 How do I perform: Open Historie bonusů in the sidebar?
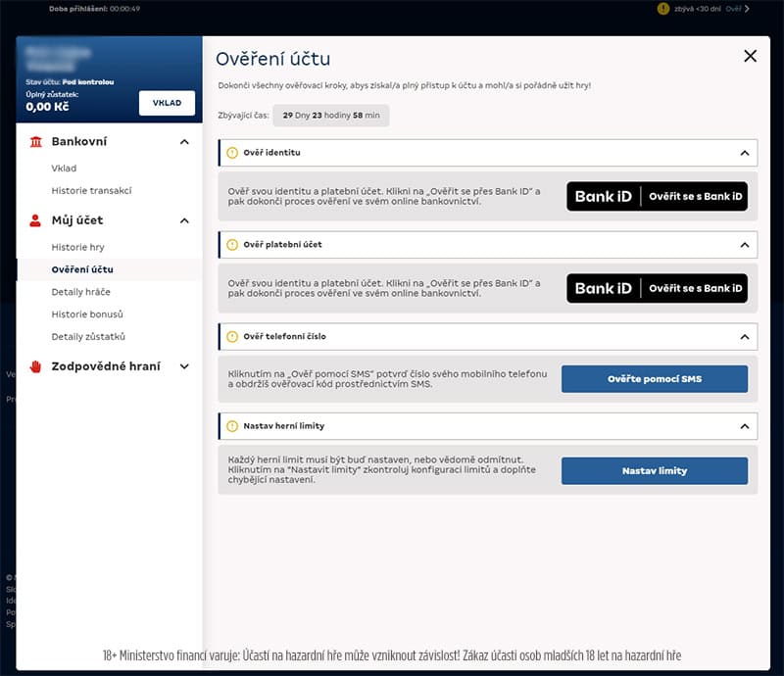coord(87,314)
